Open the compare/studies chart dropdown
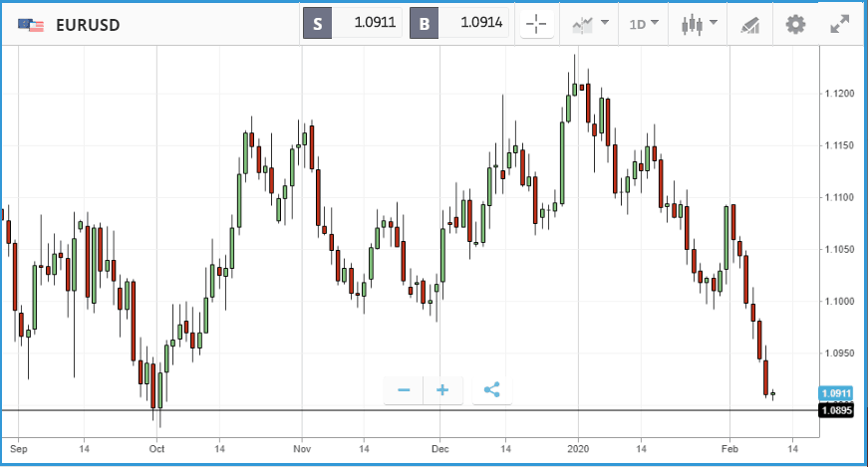Viewport: 868px width, 467px height. coord(590,24)
